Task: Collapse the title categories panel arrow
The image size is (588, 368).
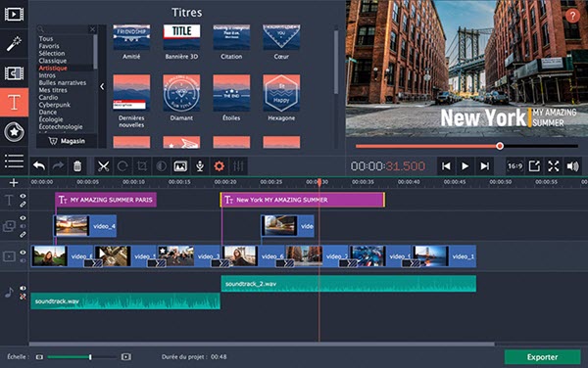Action: [x=102, y=86]
